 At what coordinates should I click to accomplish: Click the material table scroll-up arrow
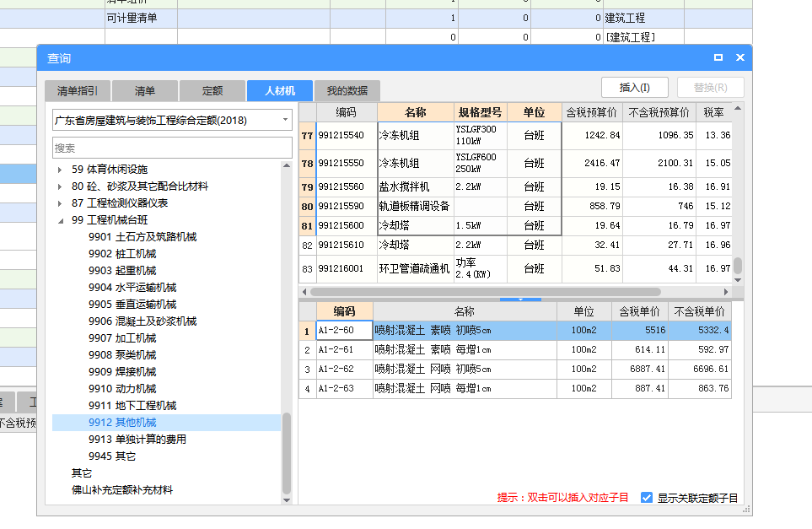coord(738,108)
